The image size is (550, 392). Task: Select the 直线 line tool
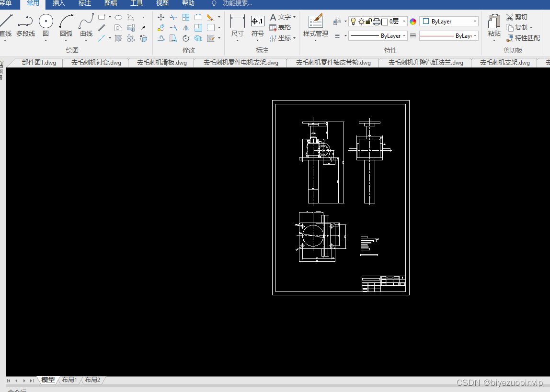point(5,25)
